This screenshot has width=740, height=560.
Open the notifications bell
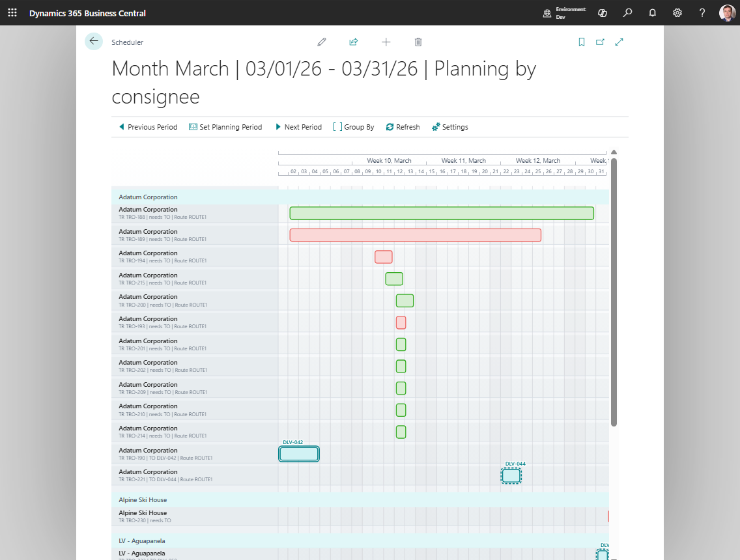click(652, 13)
